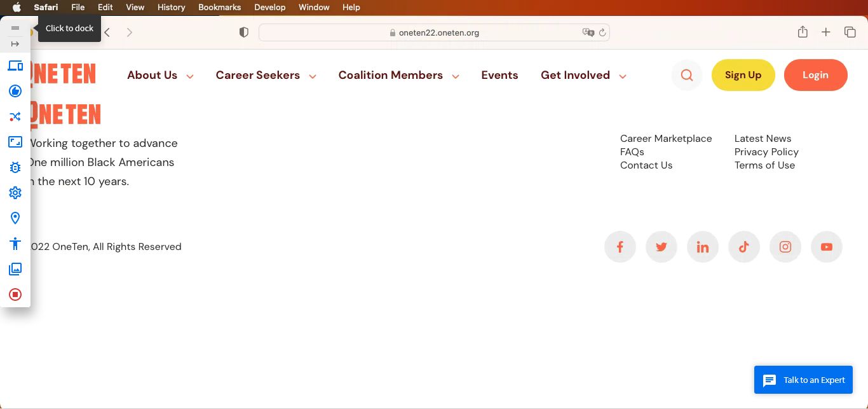868x409 pixels.
Task: Click the red stop session icon
Action: (x=15, y=295)
